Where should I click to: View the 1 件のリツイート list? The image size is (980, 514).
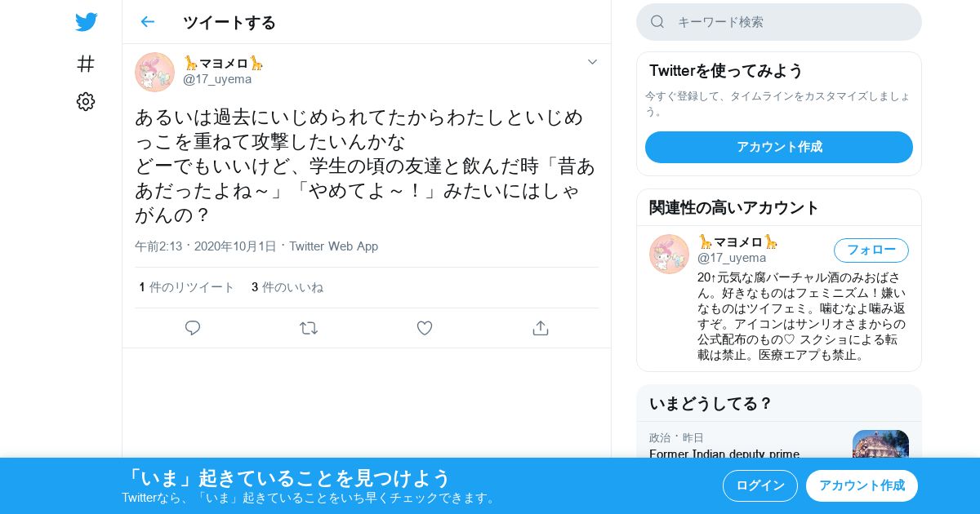click(186, 287)
